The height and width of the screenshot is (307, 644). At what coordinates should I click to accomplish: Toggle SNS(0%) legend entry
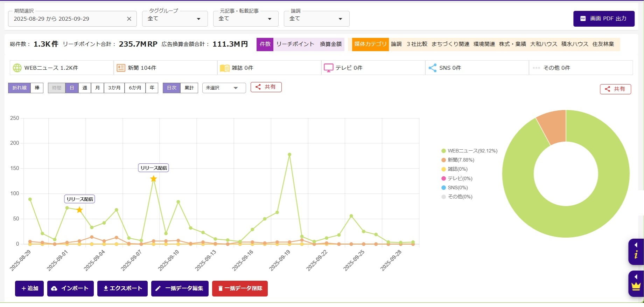click(454, 188)
